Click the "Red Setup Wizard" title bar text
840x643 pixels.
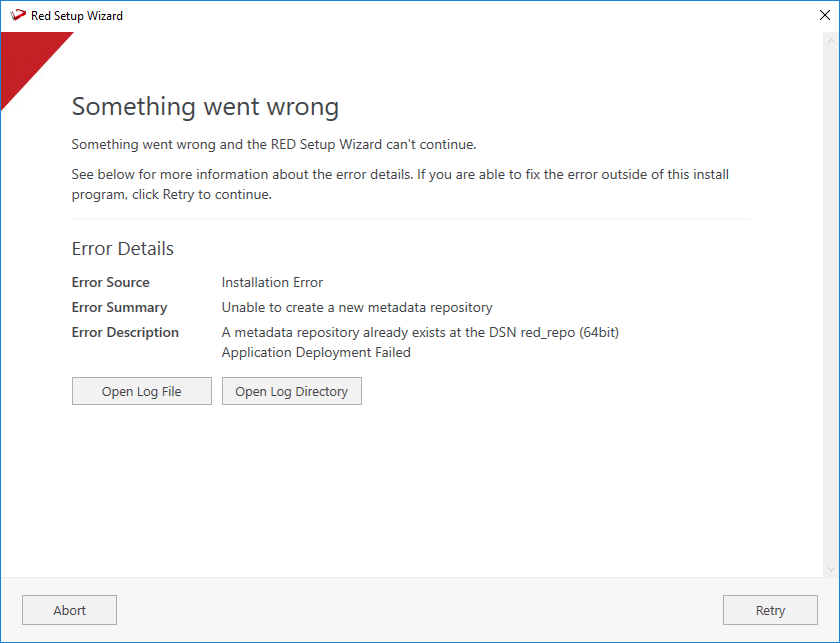click(x=77, y=16)
